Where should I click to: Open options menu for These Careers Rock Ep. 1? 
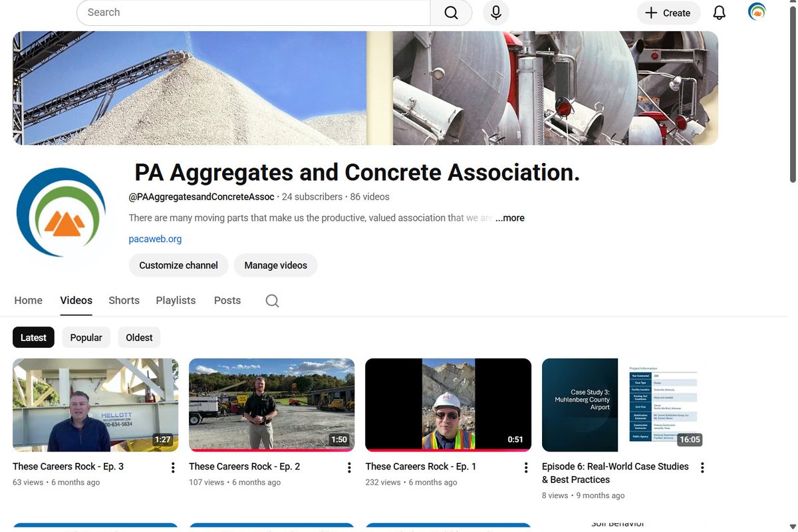pos(526,467)
